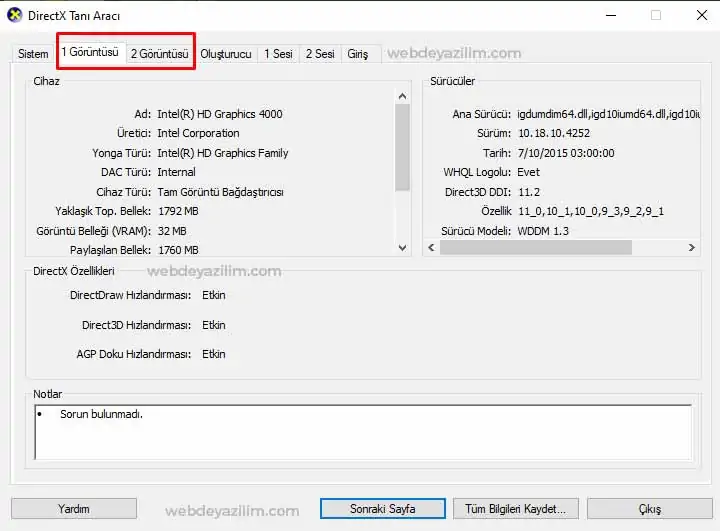The image size is (720, 531).
Task: Open the Sistem tab
Action: point(33,54)
